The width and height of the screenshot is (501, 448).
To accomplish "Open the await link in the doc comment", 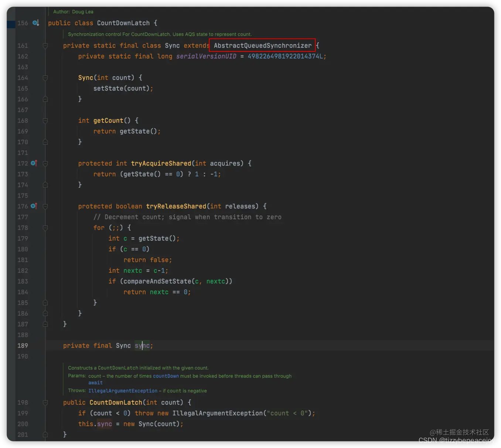I will click(x=95, y=383).
